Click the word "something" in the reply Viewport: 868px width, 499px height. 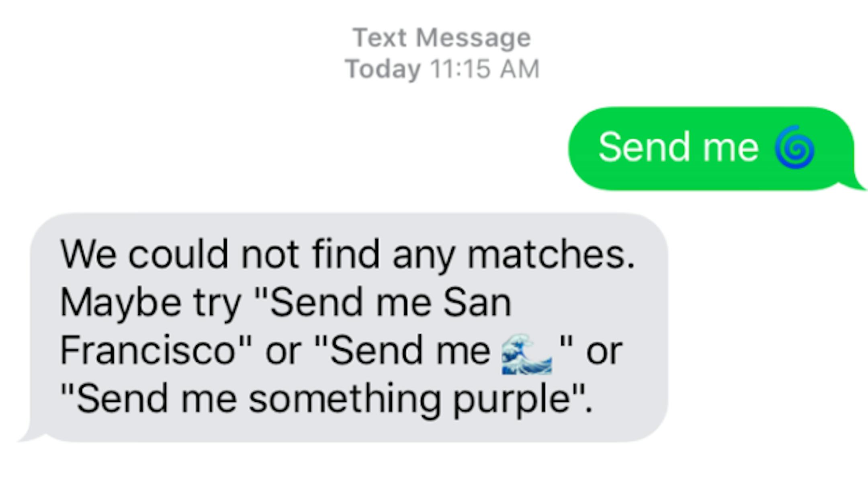click(x=344, y=399)
